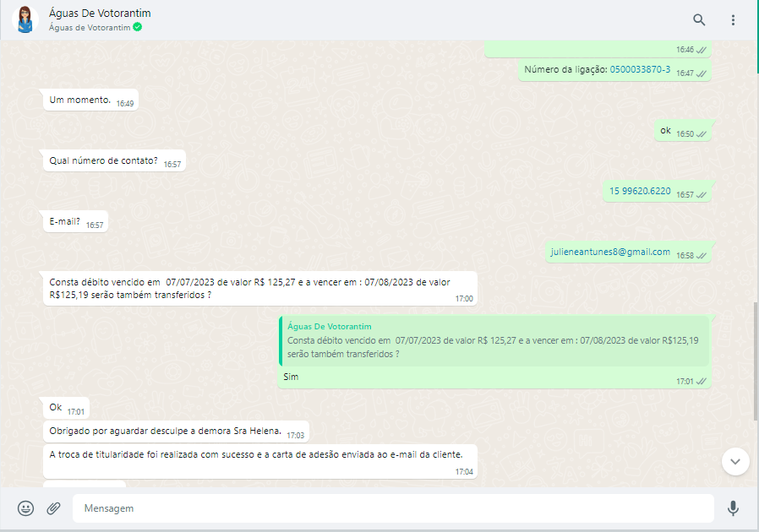
Task: Click the scroll-to-bottom chevron button
Action: pyautogui.click(x=735, y=461)
